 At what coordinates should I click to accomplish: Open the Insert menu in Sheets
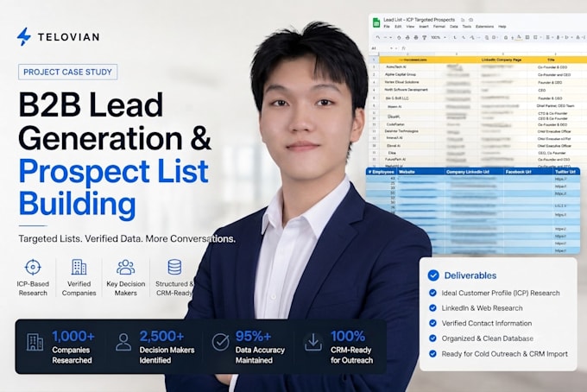[424, 27]
